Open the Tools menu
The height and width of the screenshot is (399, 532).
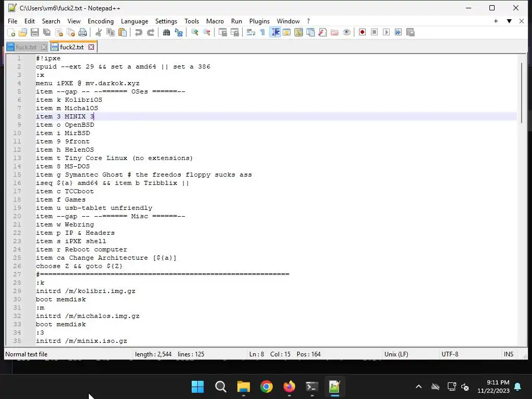(192, 21)
